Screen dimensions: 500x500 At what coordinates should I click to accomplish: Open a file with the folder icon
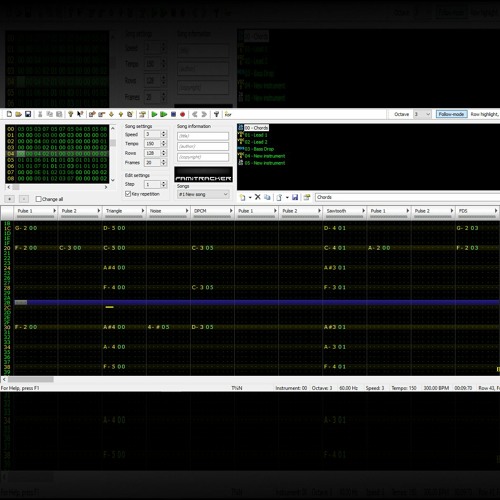click(19, 114)
